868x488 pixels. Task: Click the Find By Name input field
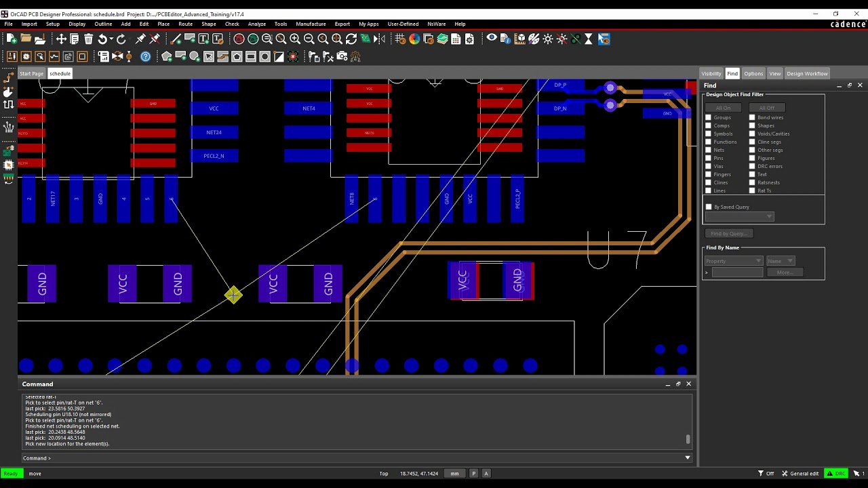point(737,272)
